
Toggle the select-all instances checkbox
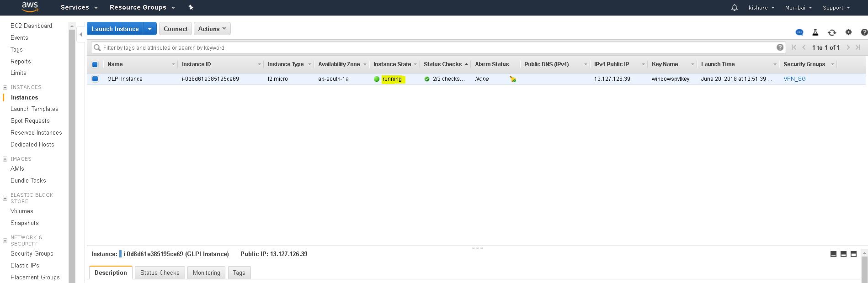(95, 64)
